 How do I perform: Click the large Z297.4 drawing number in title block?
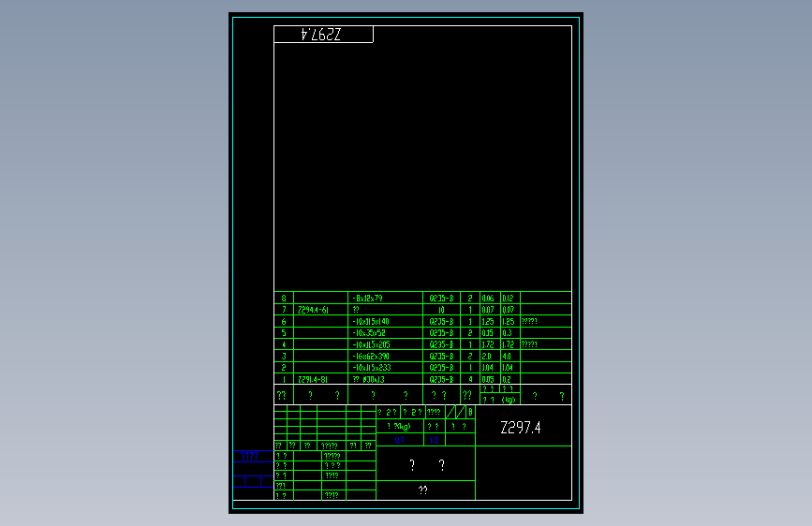coord(521,428)
